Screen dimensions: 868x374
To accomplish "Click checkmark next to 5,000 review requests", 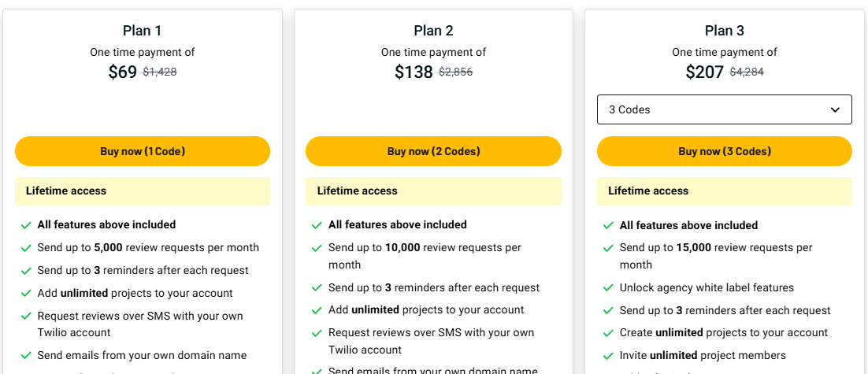I will coord(26,248).
